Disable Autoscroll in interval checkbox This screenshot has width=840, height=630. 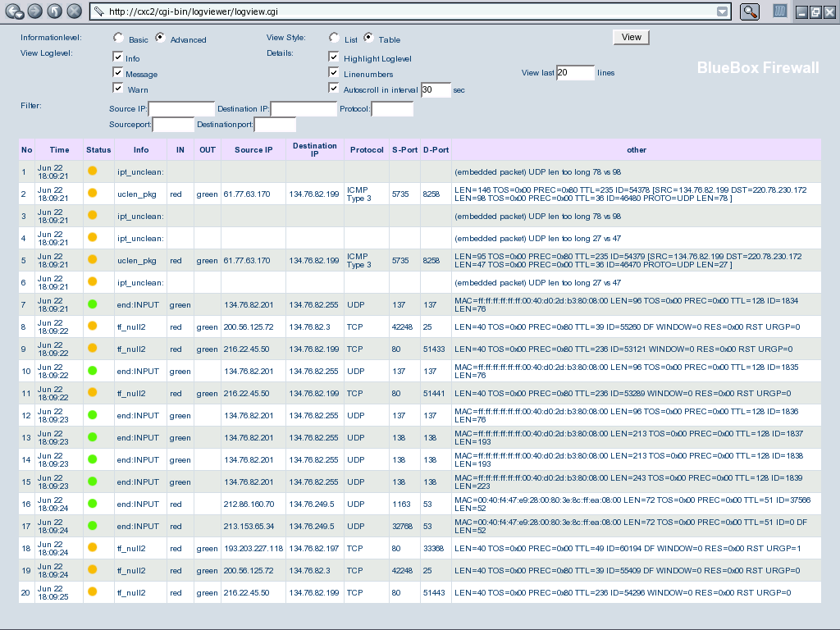tap(334, 89)
